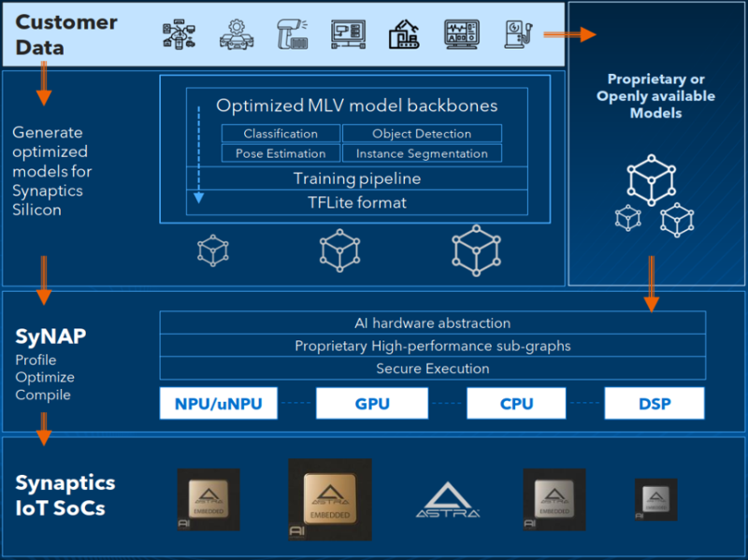This screenshot has height=560, width=748.
Task: Click the big cube under Proprietary Models
Action: pyautogui.click(x=651, y=180)
